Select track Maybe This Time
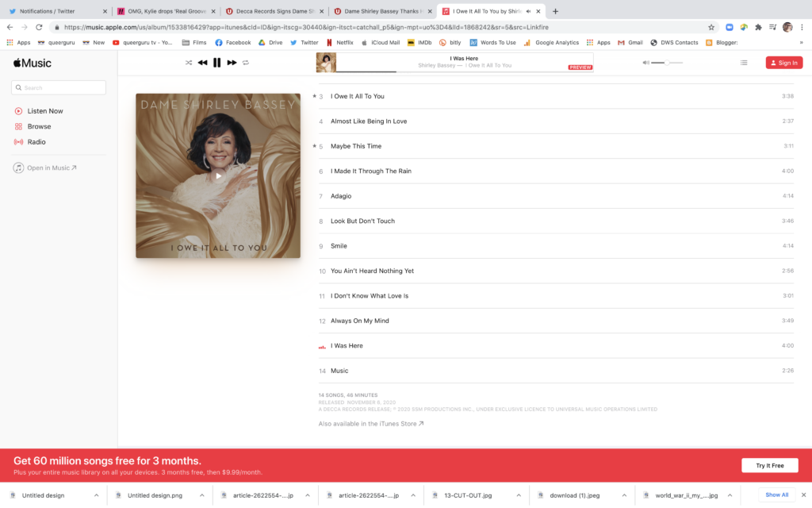The width and height of the screenshot is (812, 508). click(556, 146)
